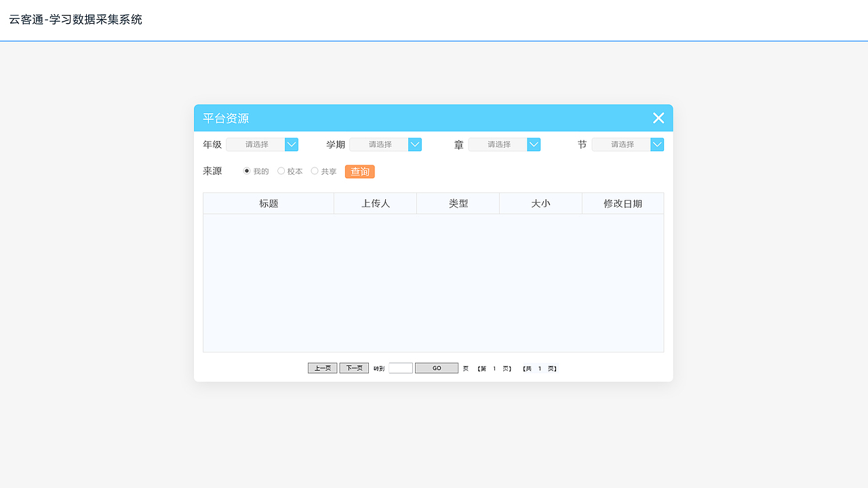Select the 校本 radio button
The height and width of the screenshot is (488, 868).
[281, 171]
